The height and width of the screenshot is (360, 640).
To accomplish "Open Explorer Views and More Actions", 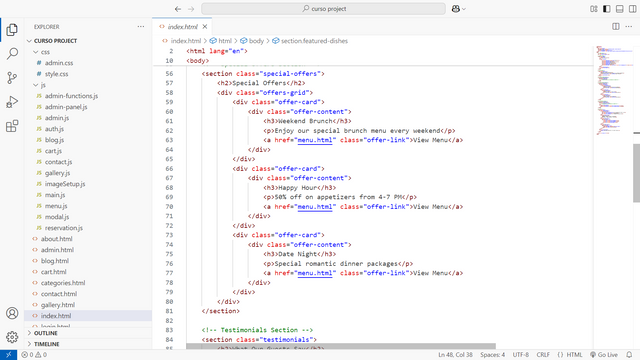I will (x=141, y=27).
